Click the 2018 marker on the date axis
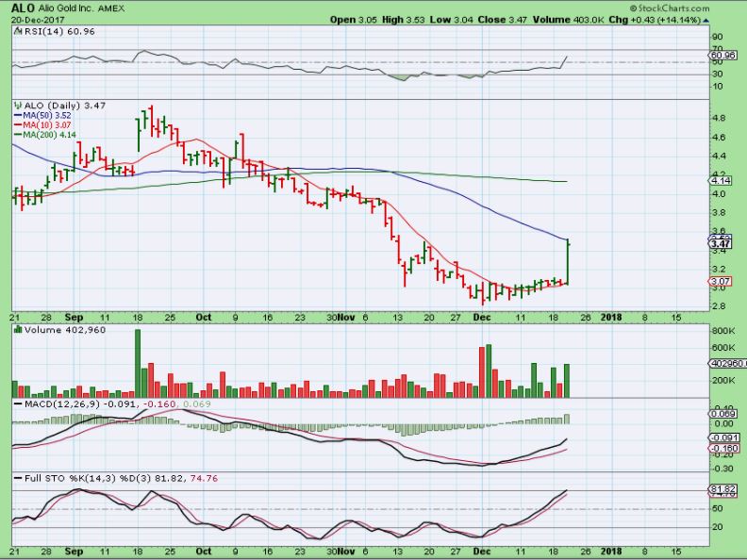Screen dimensions: 747x560 [610, 319]
